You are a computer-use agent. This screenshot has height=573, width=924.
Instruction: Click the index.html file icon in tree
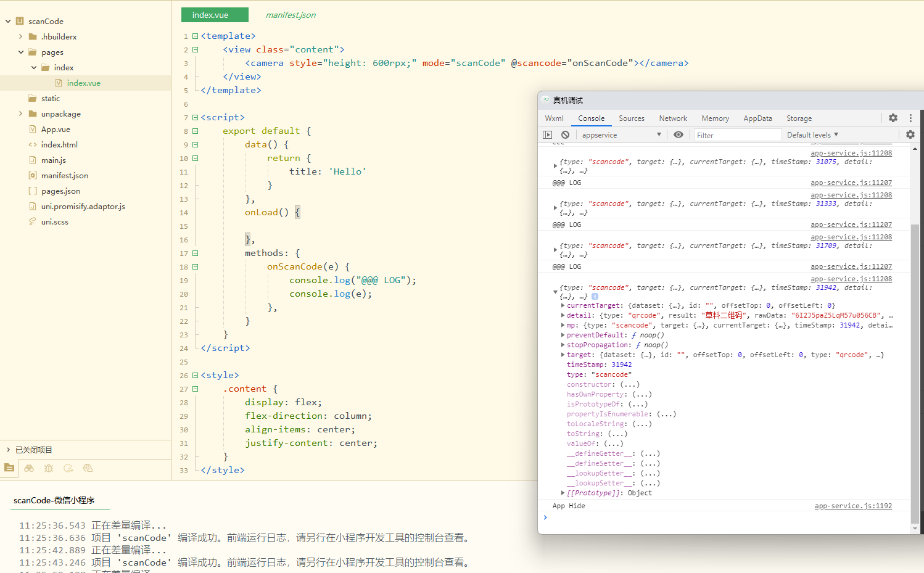coord(33,144)
